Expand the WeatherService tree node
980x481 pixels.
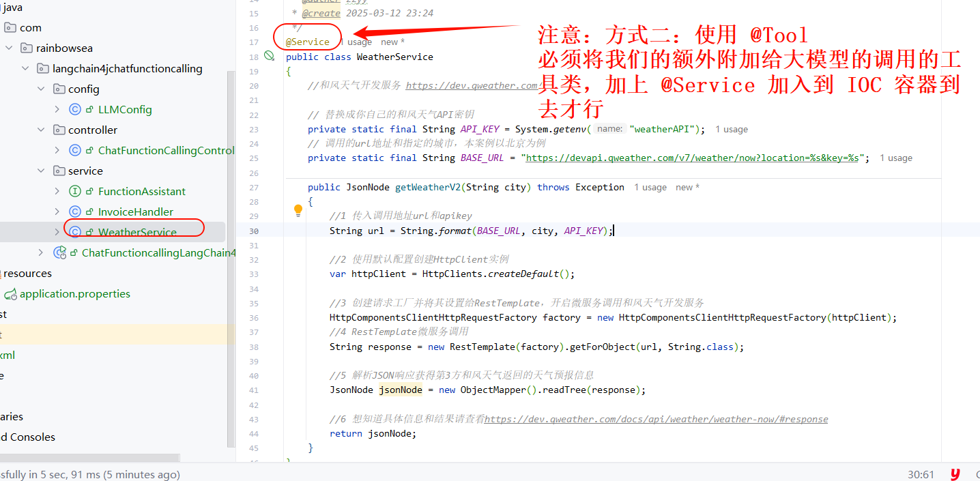57,232
